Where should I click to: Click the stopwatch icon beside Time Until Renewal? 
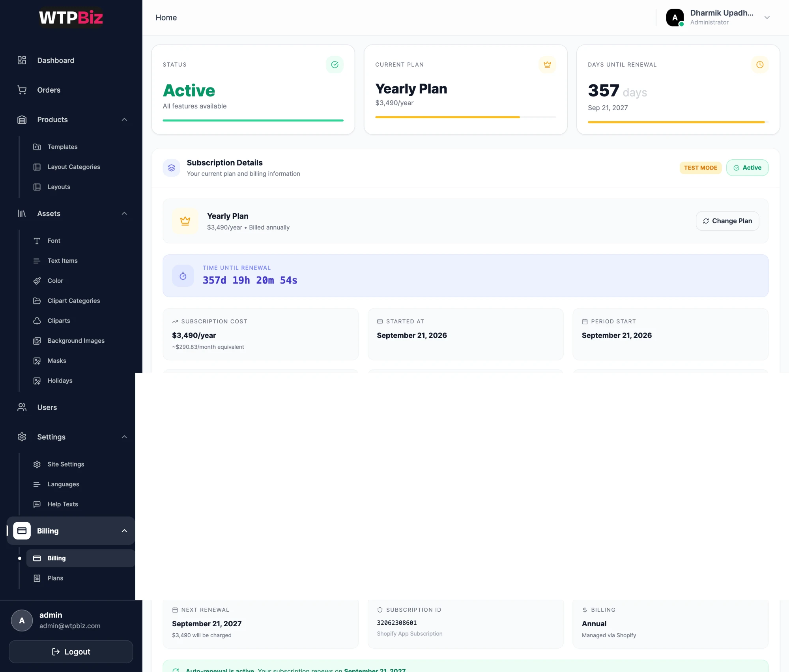[x=183, y=276]
